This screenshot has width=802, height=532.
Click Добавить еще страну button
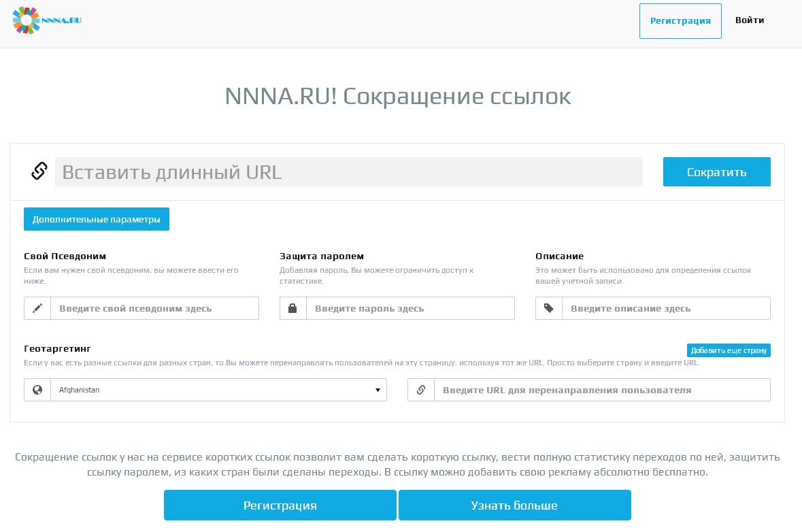[729, 350]
